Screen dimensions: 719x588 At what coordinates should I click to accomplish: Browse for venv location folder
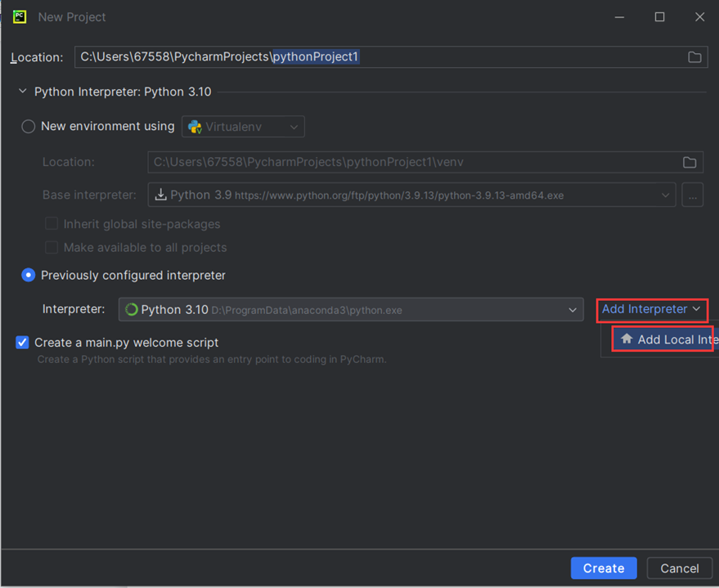click(690, 162)
